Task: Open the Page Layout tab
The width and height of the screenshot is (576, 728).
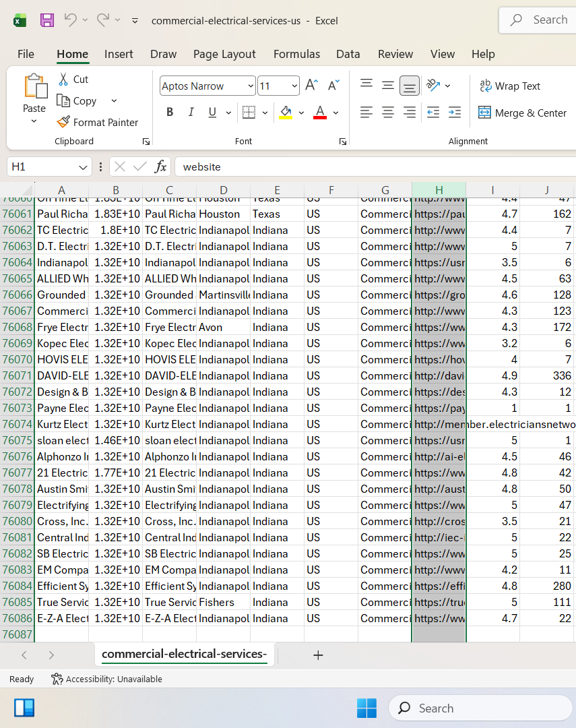Action: tap(224, 54)
